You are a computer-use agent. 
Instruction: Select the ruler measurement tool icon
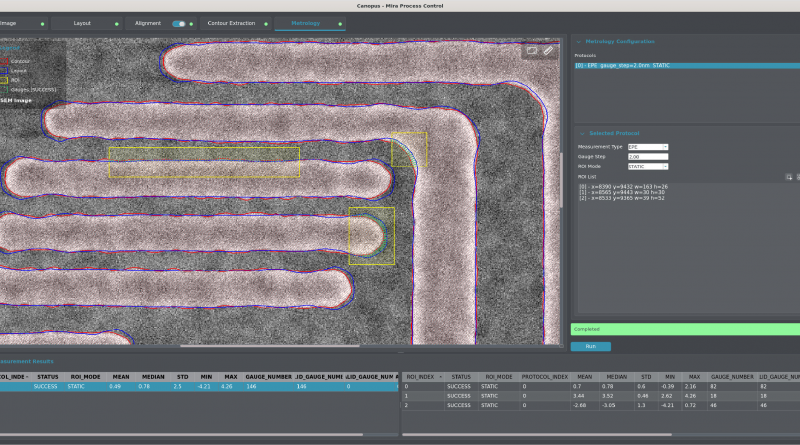click(x=548, y=50)
